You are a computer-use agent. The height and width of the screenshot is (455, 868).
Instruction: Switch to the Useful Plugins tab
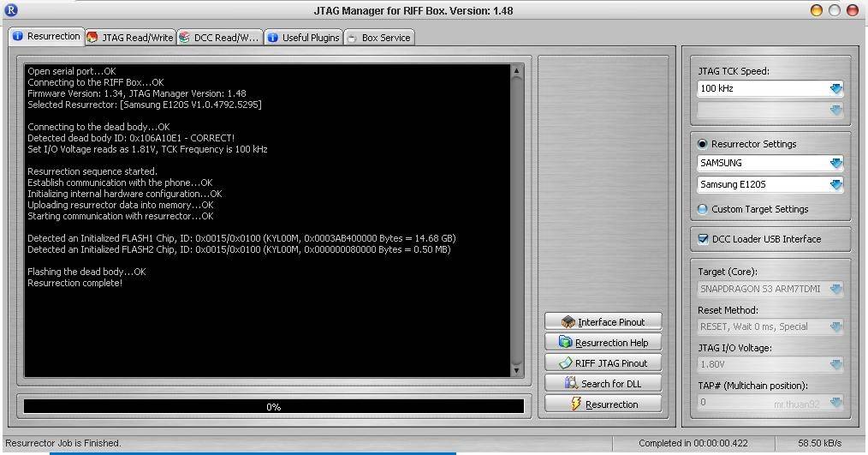303,37
